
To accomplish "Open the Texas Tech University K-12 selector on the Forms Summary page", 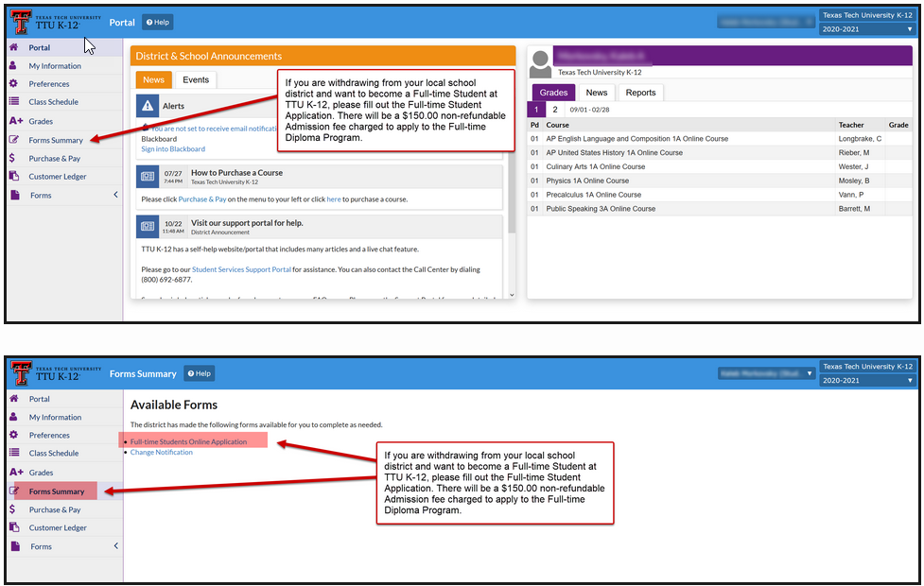I will [867, 367].
